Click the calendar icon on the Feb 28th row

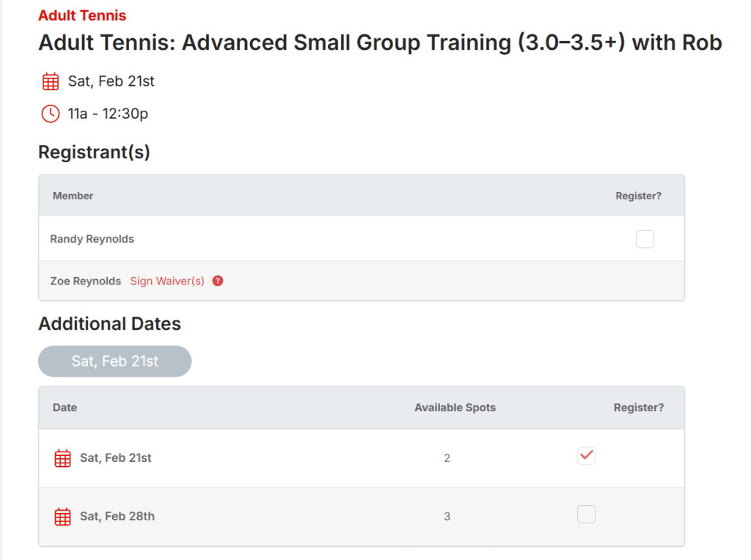click(62, 516)
